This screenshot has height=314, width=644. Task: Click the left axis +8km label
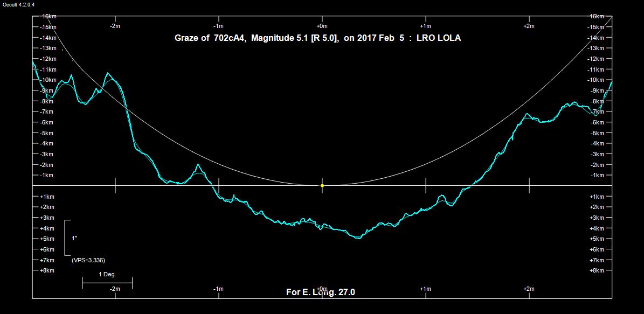pyautogui.click(x=47, y=270)
